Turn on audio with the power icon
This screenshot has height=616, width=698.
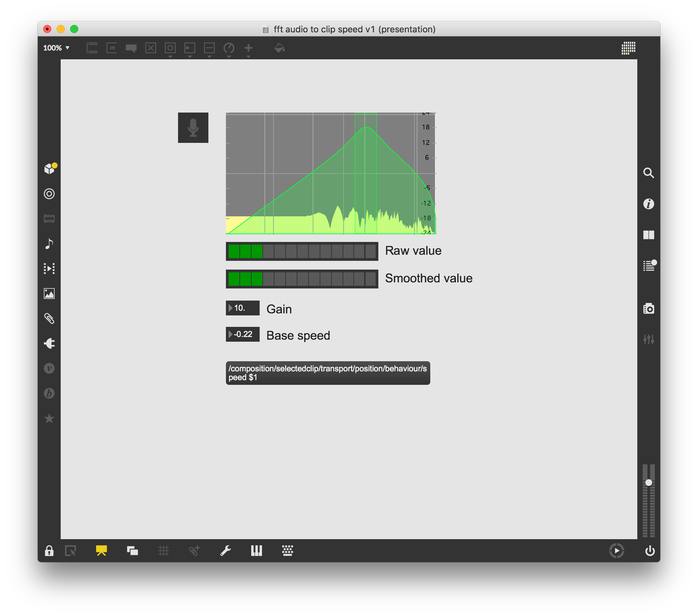point(649,551)
